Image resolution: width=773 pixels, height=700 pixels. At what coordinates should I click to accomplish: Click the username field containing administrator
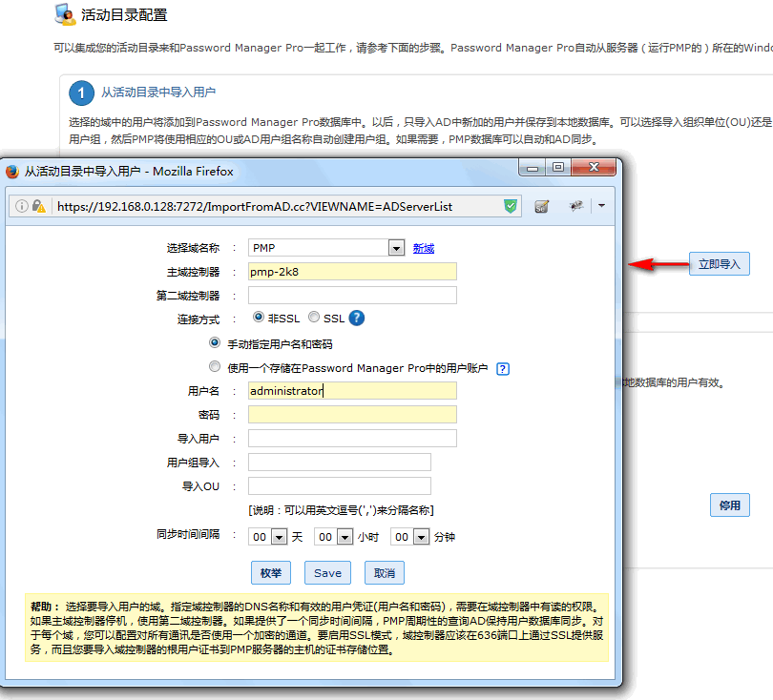tap(352, 391)
